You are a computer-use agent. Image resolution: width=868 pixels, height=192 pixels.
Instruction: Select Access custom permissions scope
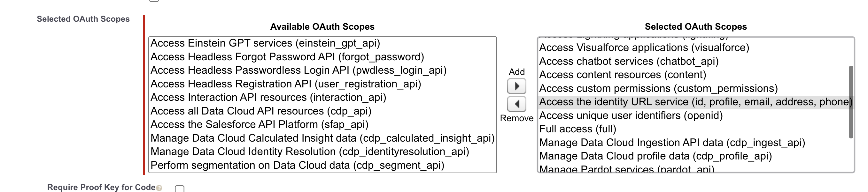point(658,88)
